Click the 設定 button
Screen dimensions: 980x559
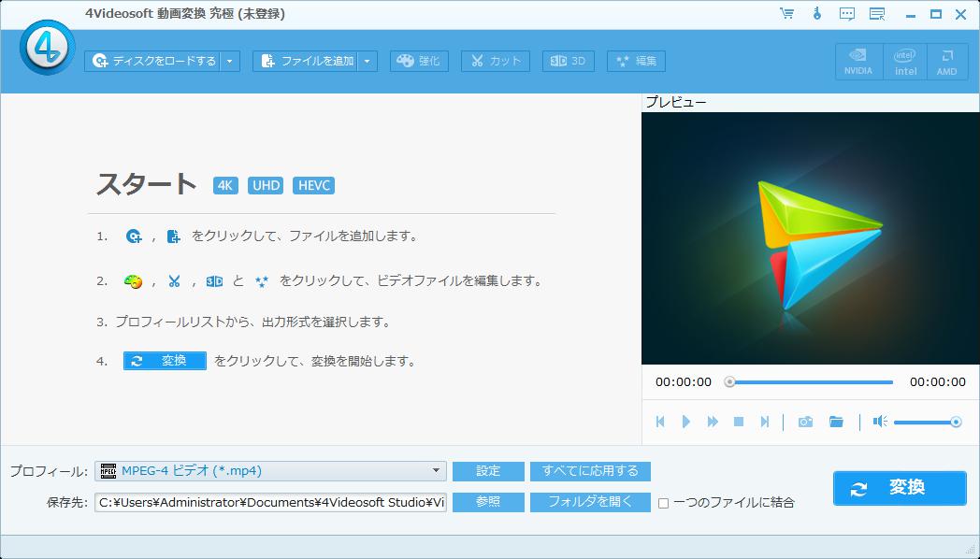pos(488,471)
